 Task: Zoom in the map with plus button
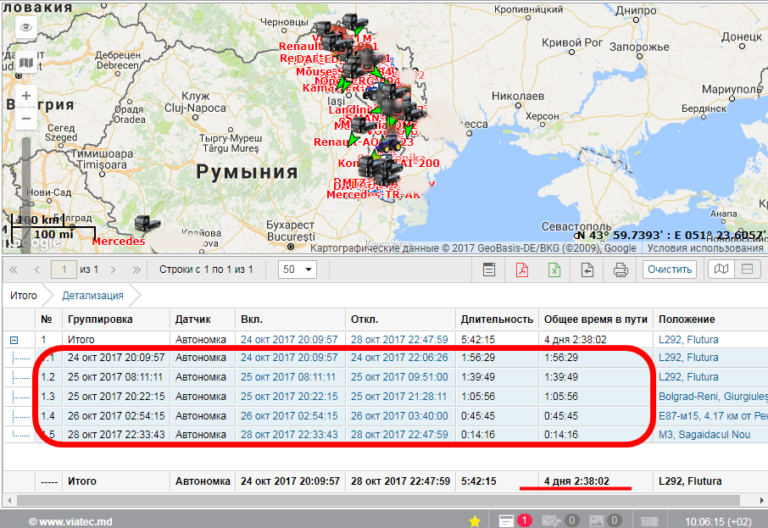(25, 96)
